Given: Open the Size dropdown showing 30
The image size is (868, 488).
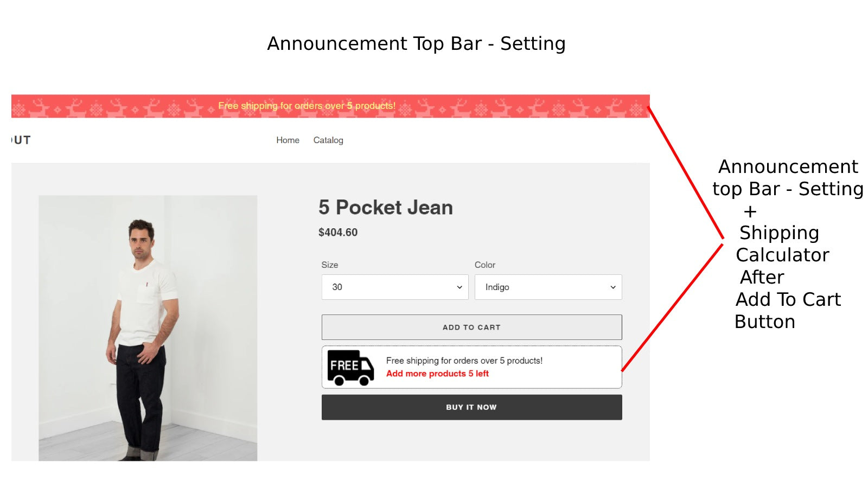Looking at the screenshot, I should 394,287.
